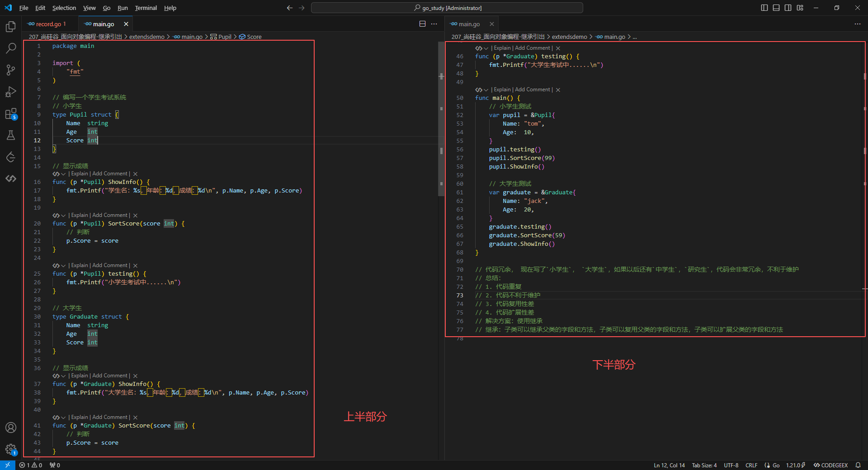The image size is (868, 470).
Task: Click Add Comment above Pupil SortScore function
Action: pyautogui.click(x=110, y=215)
